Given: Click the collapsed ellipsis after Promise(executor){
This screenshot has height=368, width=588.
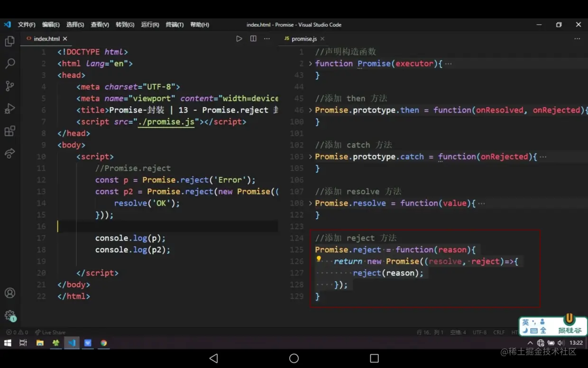Looking at the screenshot, I should coord(449,64).
